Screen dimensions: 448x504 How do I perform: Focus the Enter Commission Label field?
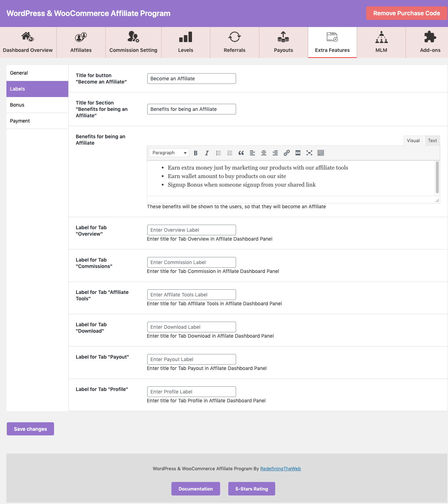point(192,262)
